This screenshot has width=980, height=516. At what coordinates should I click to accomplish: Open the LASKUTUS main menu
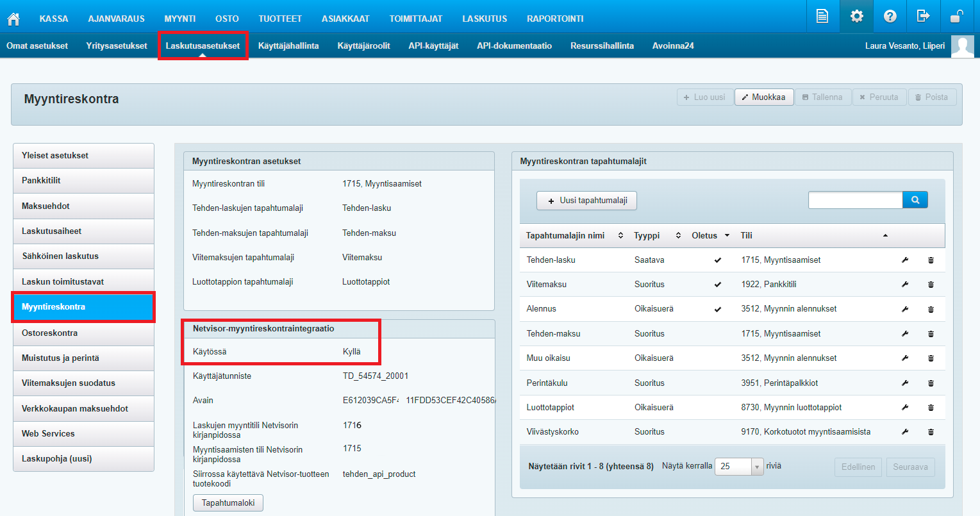484,19
